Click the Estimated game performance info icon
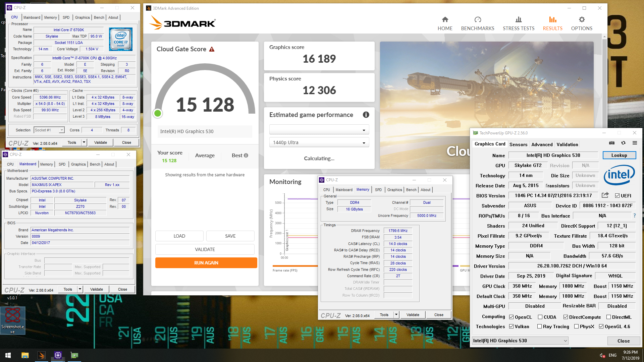This screenshot has height=362, width=644. (366, 115)
